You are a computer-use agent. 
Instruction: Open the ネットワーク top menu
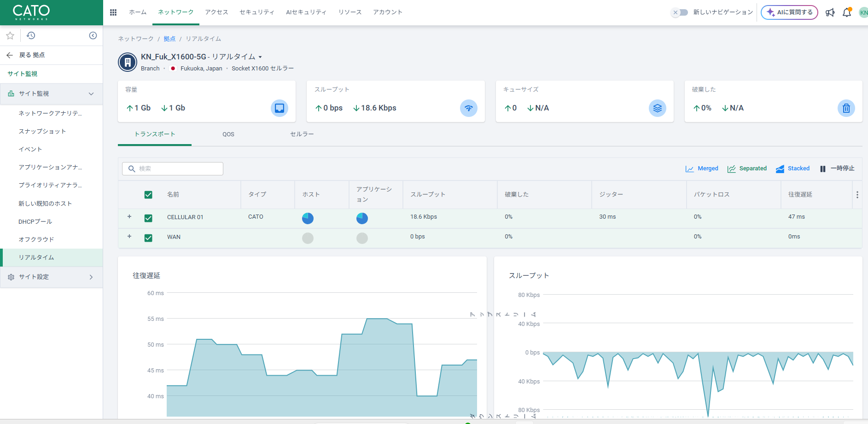click(x=176, y=12)
